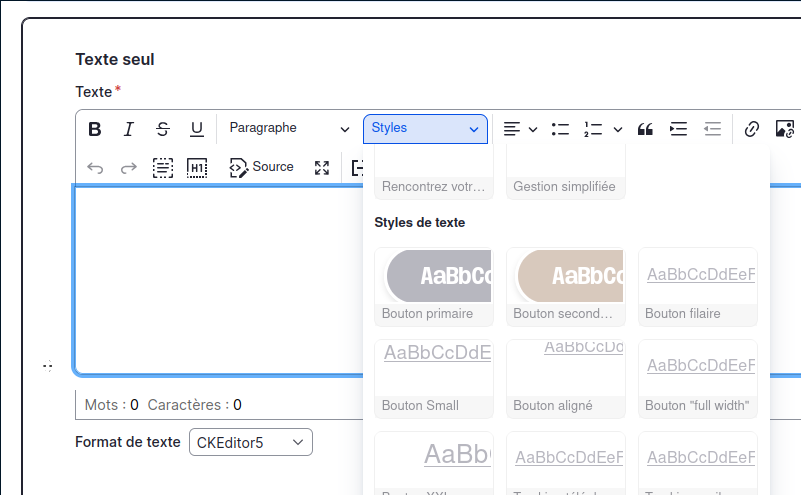
Task: Apply the Bouton filaire style
Action: pyautogui.click(x=698, y=287)
